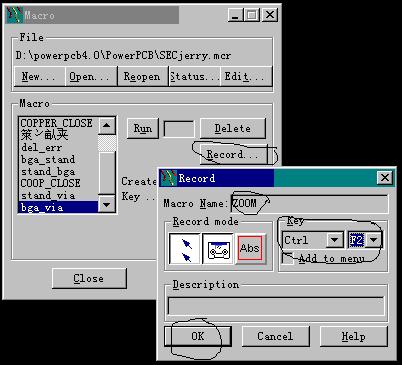Open the F2 key dropdown
The width and height of the screenshot is (402, 365).
374,240
